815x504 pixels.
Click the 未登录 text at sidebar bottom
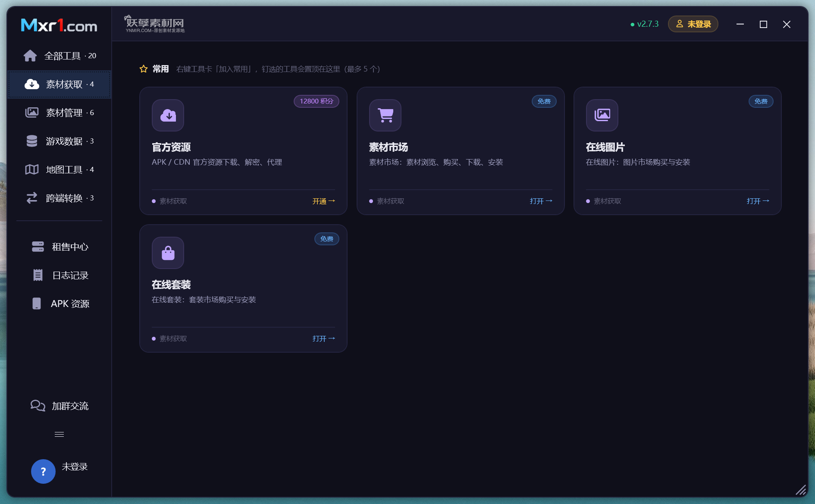[x=75, y=467]
